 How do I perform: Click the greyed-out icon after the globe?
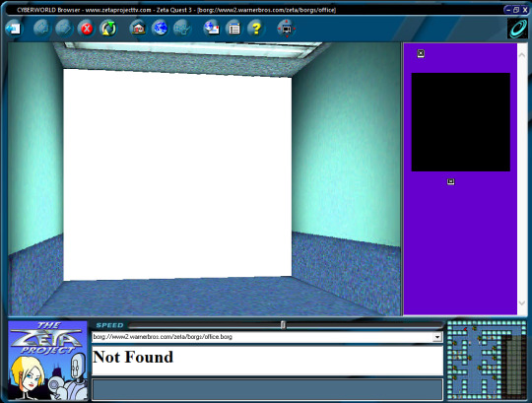tap(182, 29)
